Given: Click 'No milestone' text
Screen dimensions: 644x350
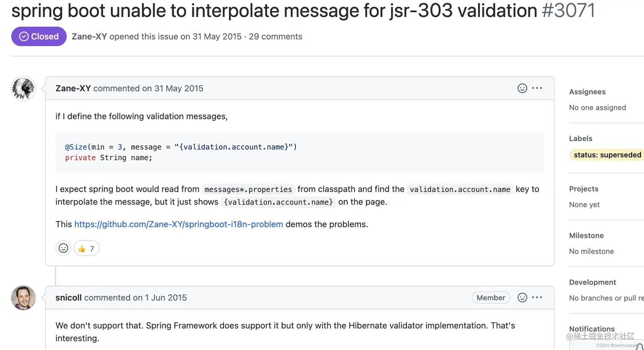Looking at the screenshot, I should tap(591, 251).
